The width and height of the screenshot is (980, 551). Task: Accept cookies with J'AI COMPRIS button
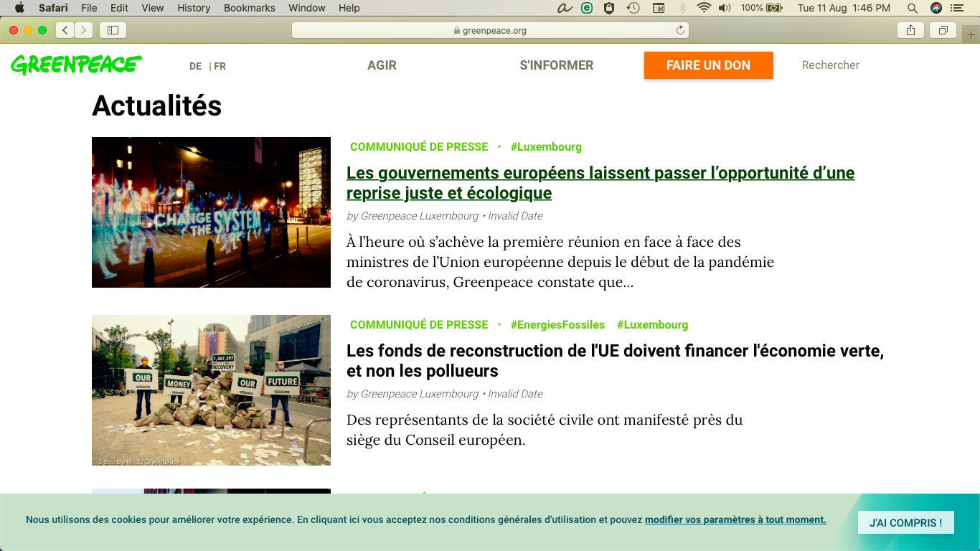pos(906,523)
